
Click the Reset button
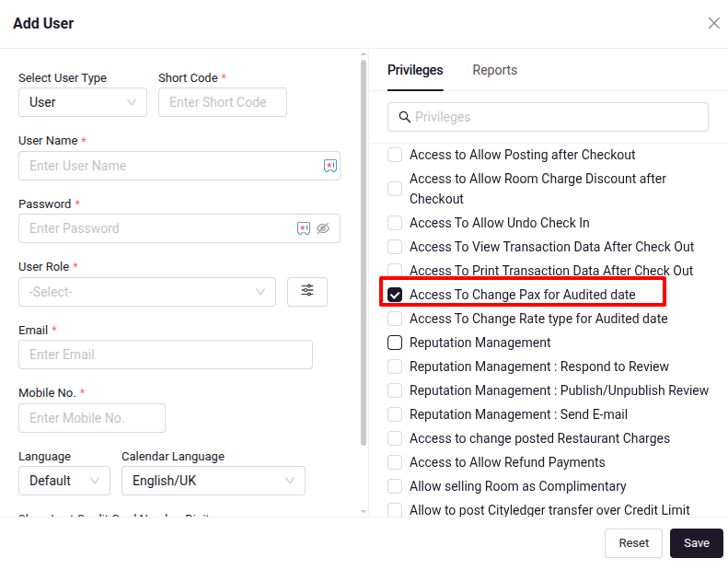point(633,543)
